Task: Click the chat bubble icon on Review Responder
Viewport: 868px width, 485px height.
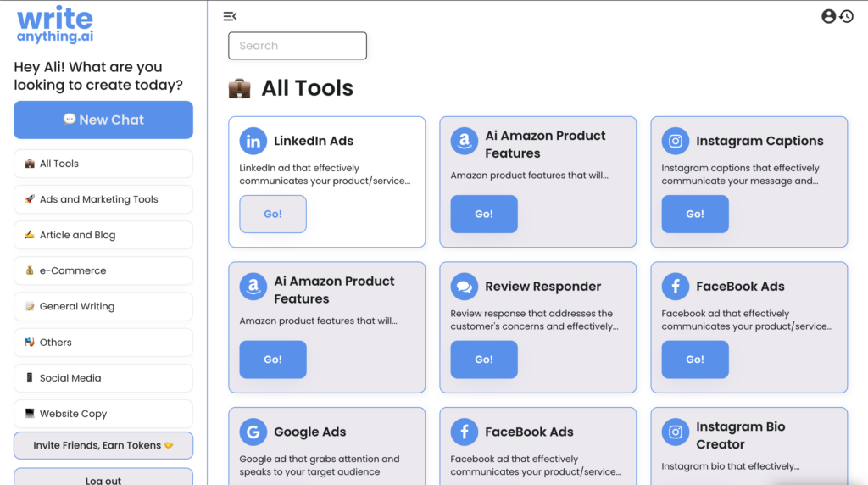Action: [464, 287]
